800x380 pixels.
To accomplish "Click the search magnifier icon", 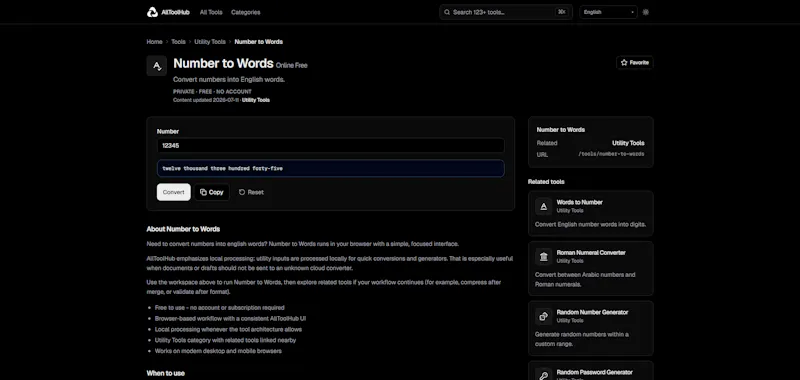I will (447, 12).
